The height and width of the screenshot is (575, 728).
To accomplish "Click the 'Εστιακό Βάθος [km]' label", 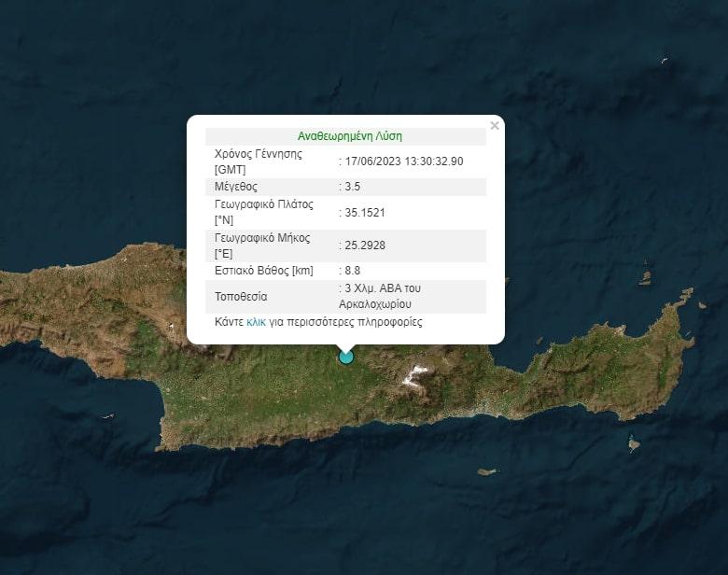I will point(263,271).
